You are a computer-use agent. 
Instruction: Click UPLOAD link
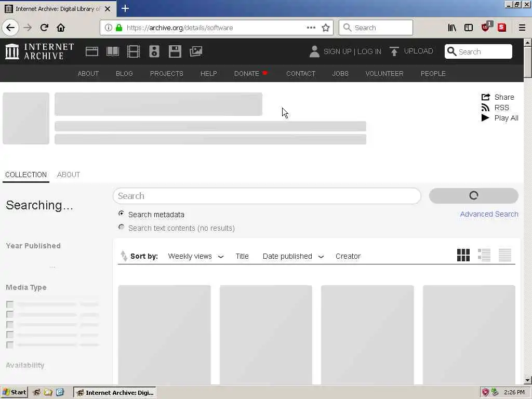(418, 51)
